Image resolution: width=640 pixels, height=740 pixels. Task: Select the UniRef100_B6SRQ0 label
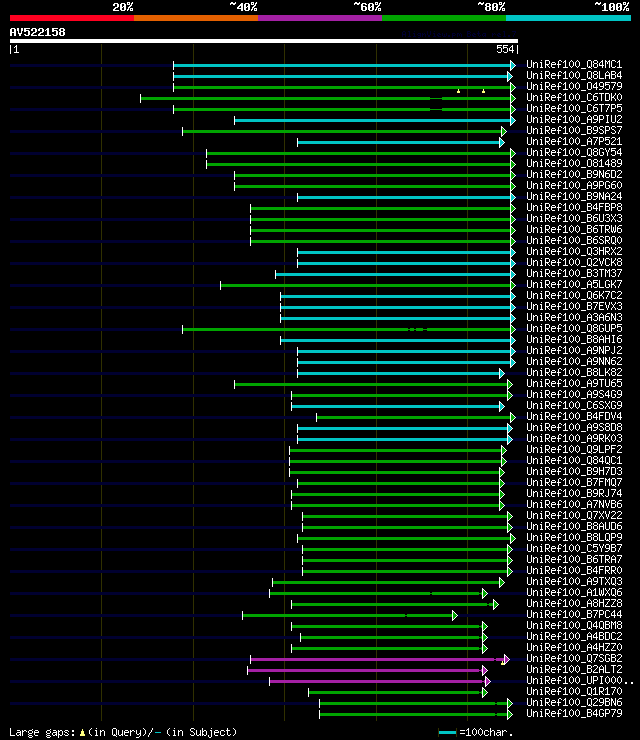[x=574, y=240]
